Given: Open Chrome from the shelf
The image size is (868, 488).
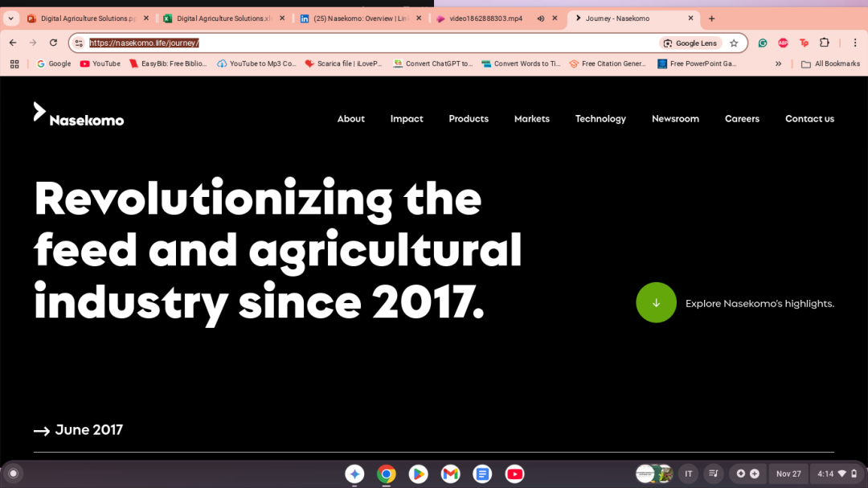Looking at the screenshot, I should point(387,474).
